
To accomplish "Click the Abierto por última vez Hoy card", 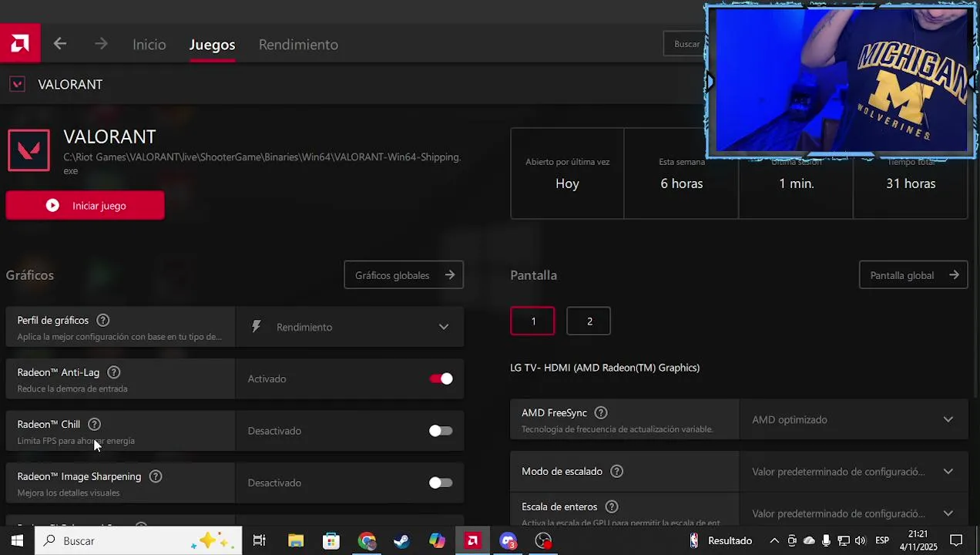I will [x=567, y=173].
